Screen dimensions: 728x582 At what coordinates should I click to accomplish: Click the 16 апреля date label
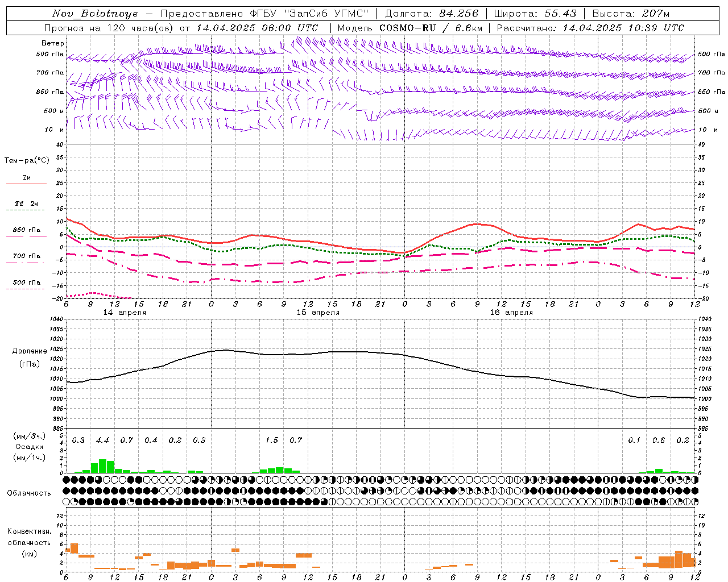(511, 313)
